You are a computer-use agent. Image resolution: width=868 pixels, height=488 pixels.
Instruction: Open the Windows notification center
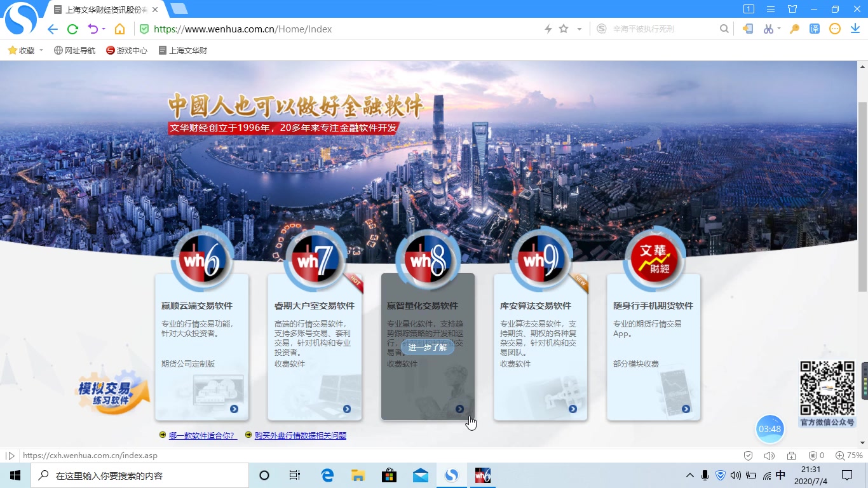pyautogui.click(x=847, y=475)
